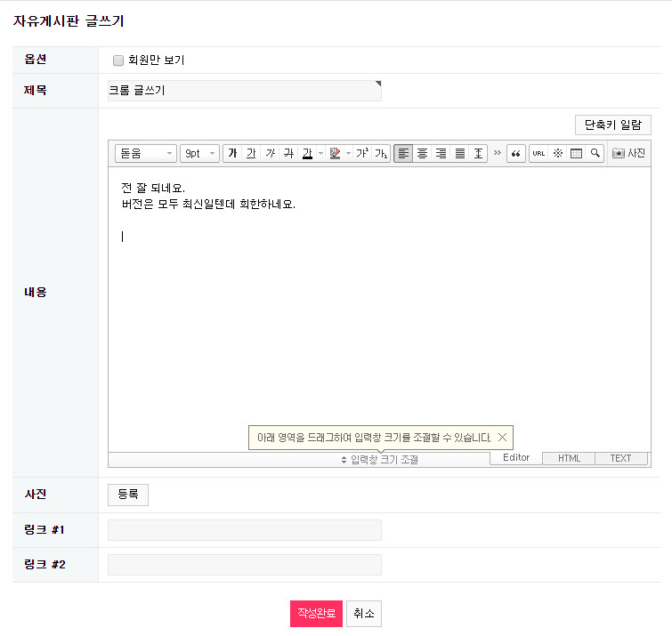Check the 회원만 보기 option
The image size is (672, 636).
pos(118,60)
